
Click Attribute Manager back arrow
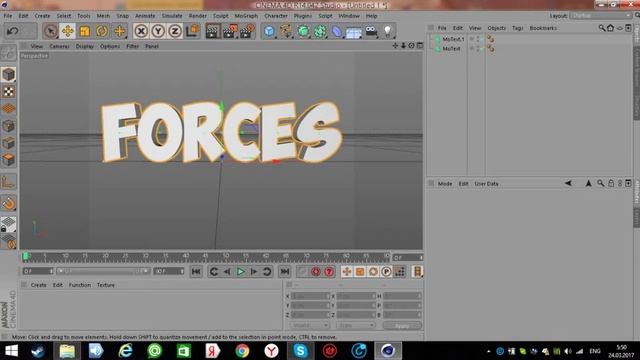[568, 184]
